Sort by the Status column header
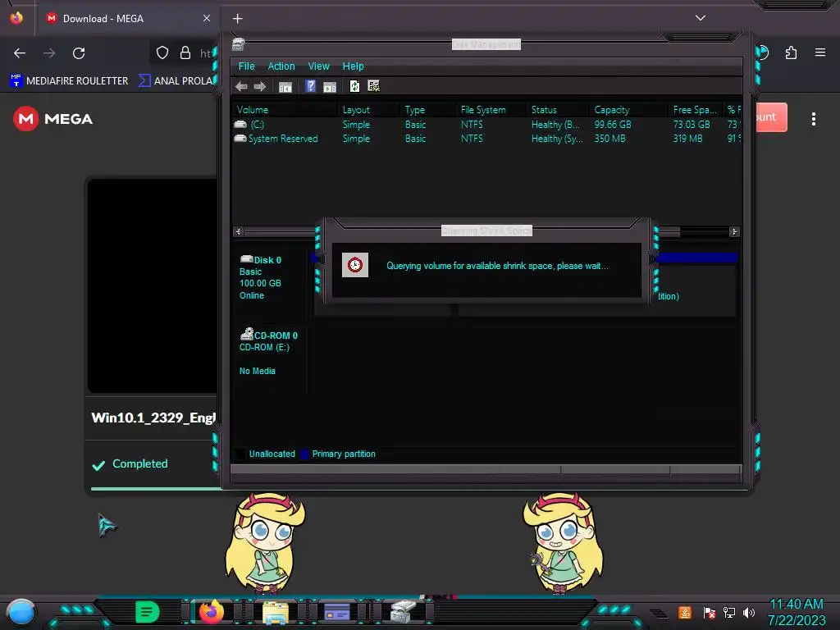 [x=558, y=110]
